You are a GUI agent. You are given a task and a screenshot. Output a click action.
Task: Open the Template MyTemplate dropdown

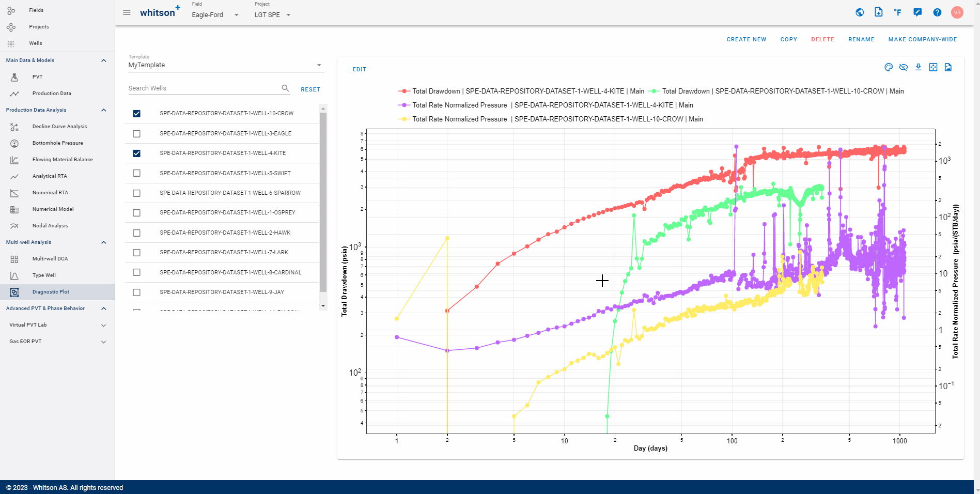pos(226,65)
